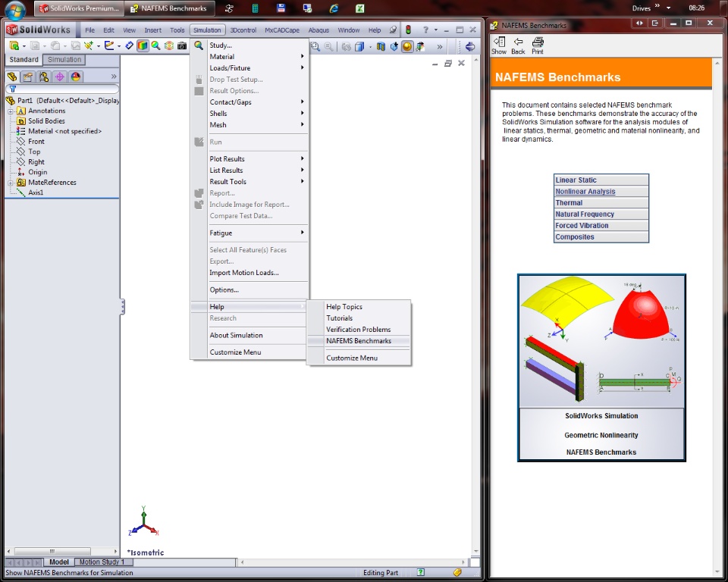Screen dimensions: 728x582
Task: Select NAFEMS Benchmarks in Help submenu
Action: 359,341
